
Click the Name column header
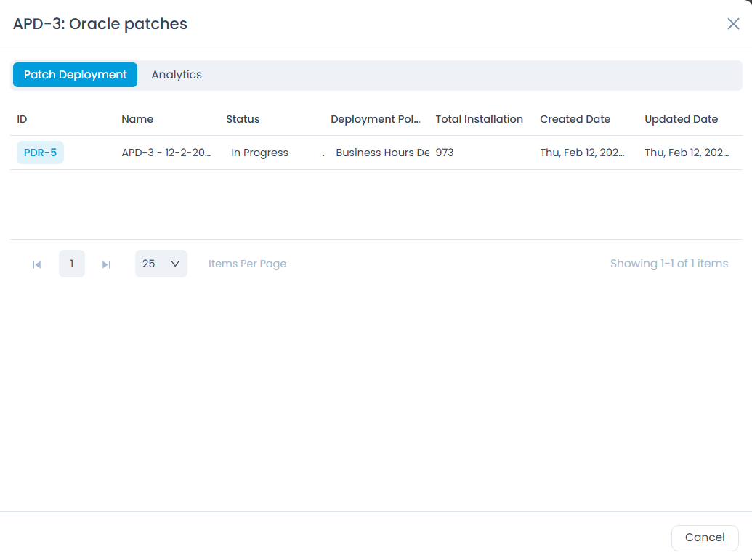(137, 119)
